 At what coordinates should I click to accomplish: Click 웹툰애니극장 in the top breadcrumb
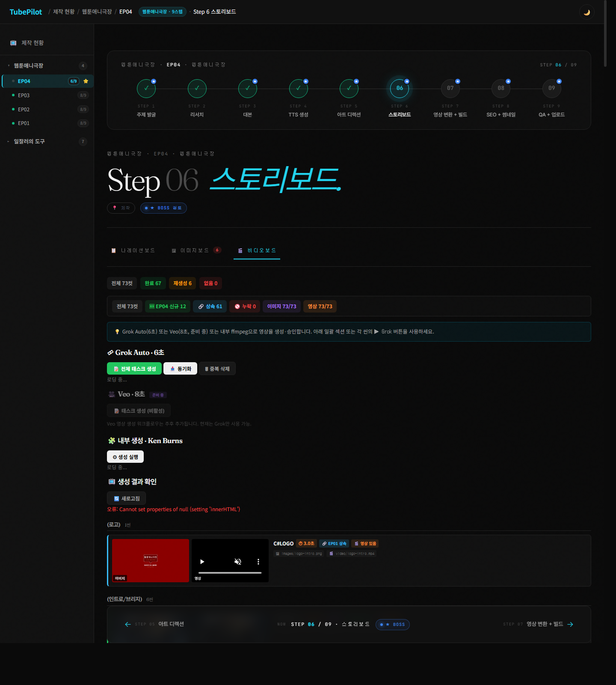point(97,12)
